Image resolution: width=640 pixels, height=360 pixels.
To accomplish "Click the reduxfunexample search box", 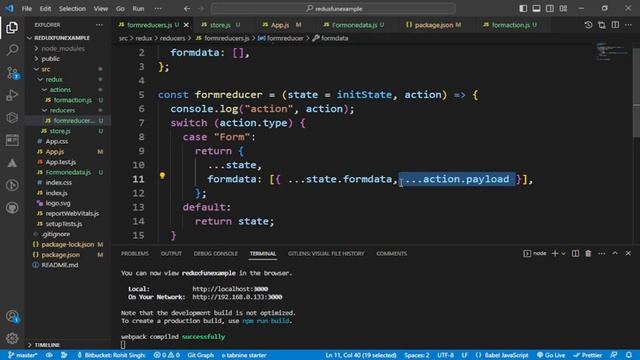I will [333, 9].
